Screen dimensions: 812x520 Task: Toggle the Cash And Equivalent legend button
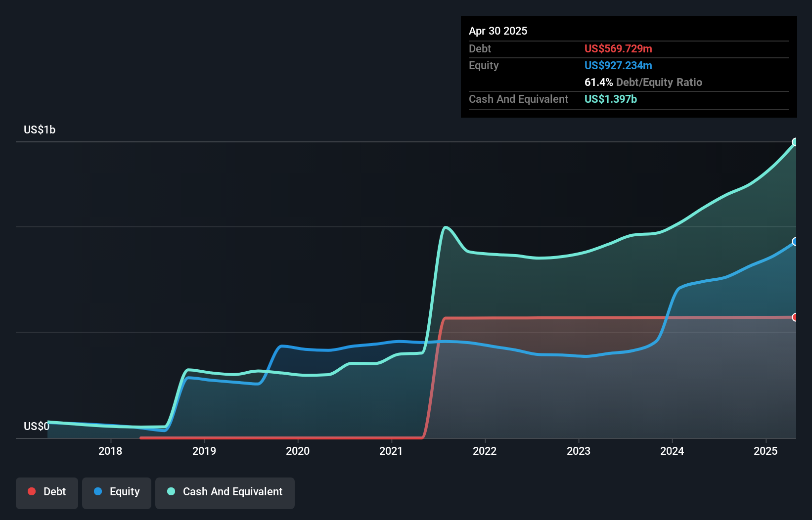pyautogui.click(x=225, y=493)
